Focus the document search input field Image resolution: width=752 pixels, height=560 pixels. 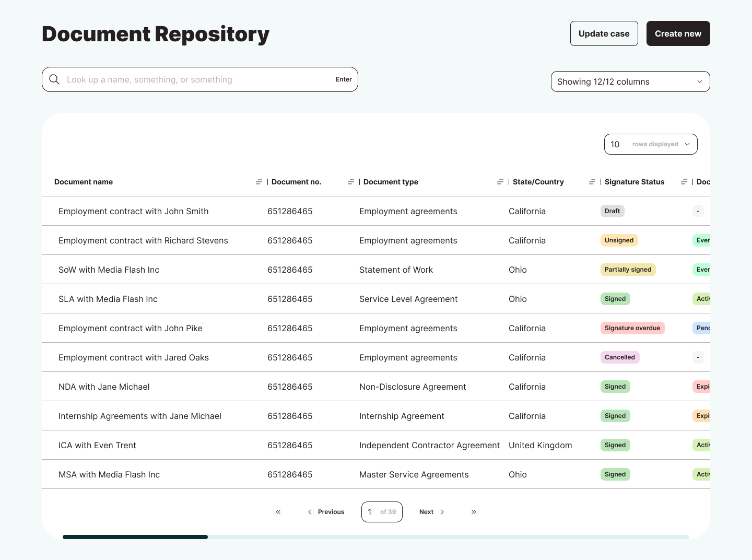pos(198,79)
